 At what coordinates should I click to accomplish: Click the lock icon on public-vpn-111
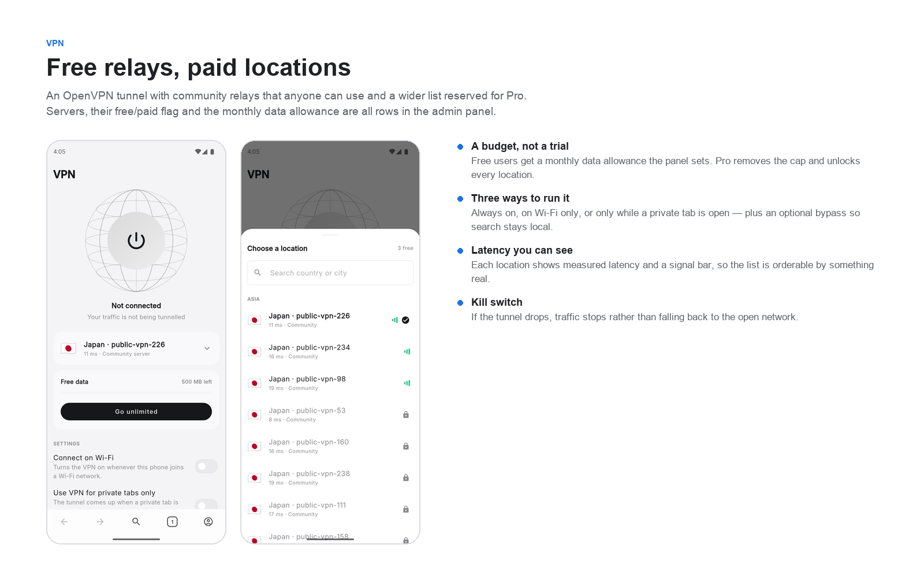tap(406, 509)
